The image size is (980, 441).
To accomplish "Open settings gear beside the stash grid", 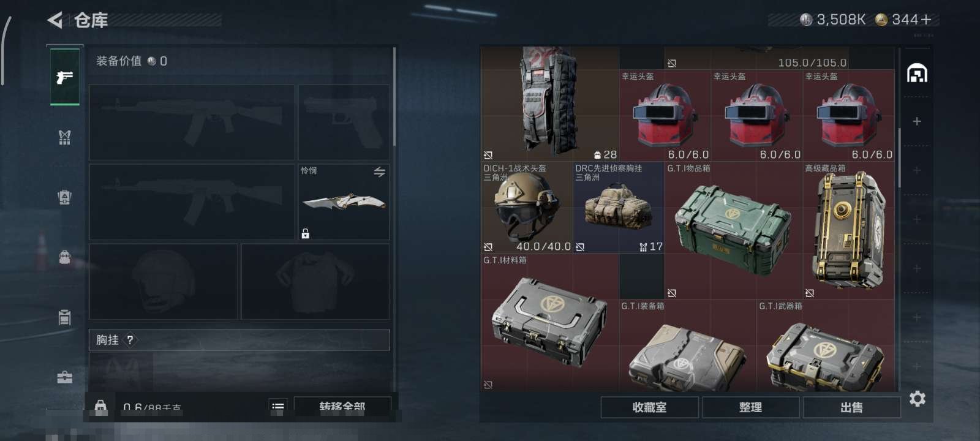I will 917,399.
